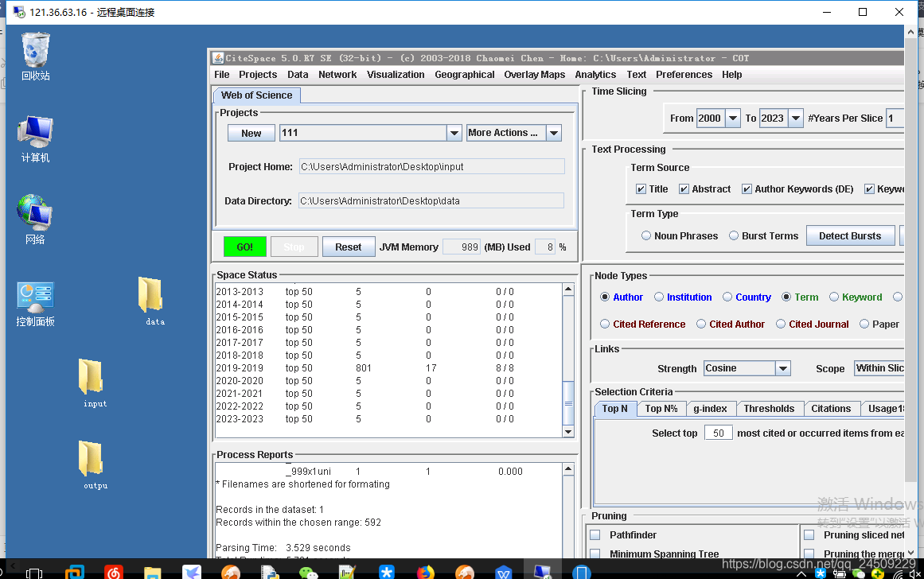Open Task View in the taskbar
The height and width of the screenshot is (579, 924).
pyautogui.click(x=34, y=573)
